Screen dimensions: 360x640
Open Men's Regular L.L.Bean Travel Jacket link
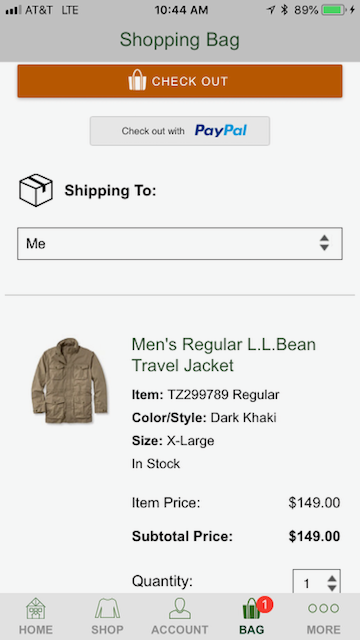coord(224,355)
